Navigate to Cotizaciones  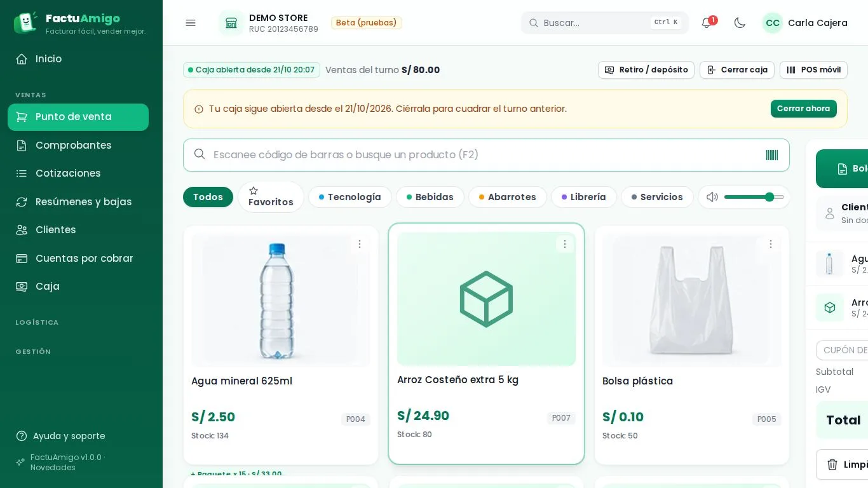(78, 173)
